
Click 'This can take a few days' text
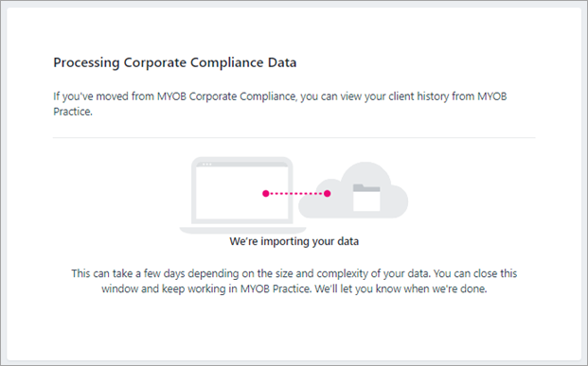coord(128,273)
